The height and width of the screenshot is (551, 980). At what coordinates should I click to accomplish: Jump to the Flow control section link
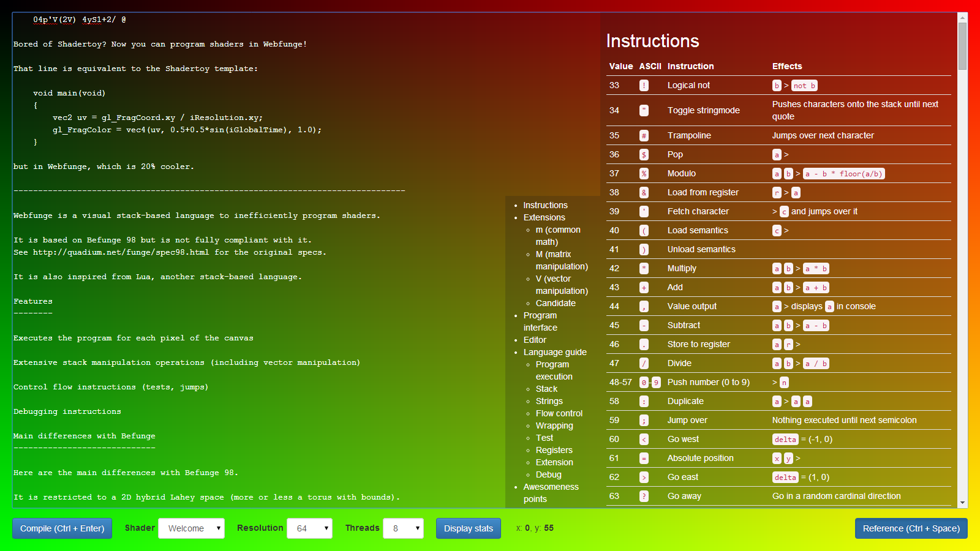pyautogui.click(x=559, y=413)
